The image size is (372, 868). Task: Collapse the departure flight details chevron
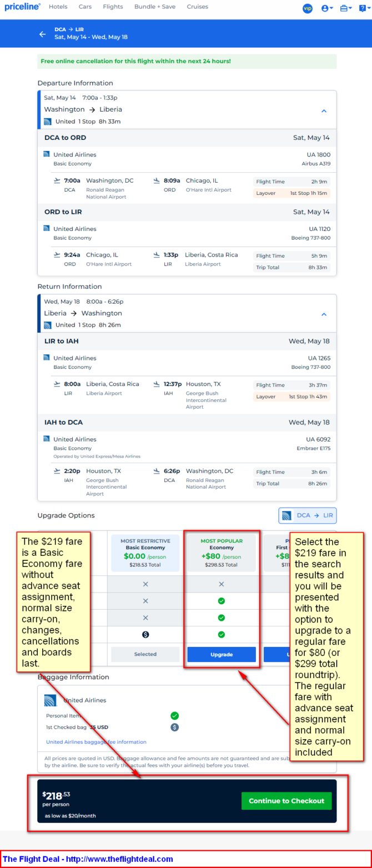(x=324, y=111)
